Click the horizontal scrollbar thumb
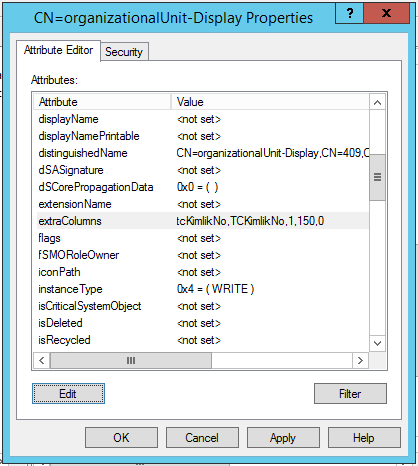Image resolution: width=418 pixels, height=466 pixels. click(x=131, y=360)
